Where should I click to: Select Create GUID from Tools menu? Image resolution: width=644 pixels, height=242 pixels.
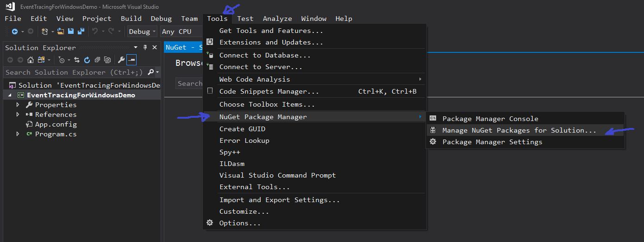pos(315,129)
